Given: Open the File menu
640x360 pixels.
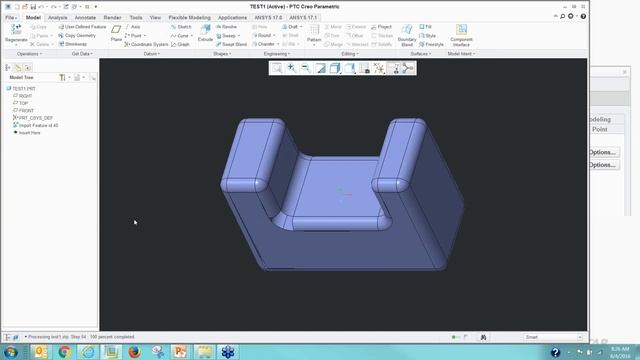Looking at the screenshot, I should click(x=11, y=18).
